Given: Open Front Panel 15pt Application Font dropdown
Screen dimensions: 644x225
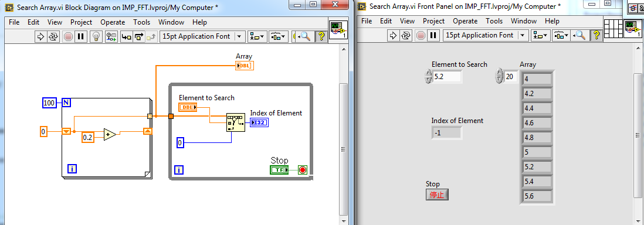Looking at the screenshot, I should [486, 35].
